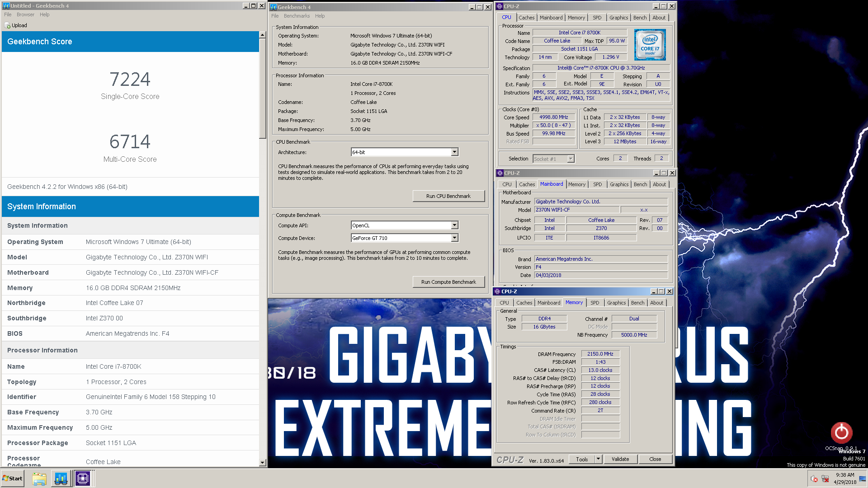Select SPD tab in bottom Memory CPU-Z window
Viewport: 868px width, 488px height.
[595, 303]
